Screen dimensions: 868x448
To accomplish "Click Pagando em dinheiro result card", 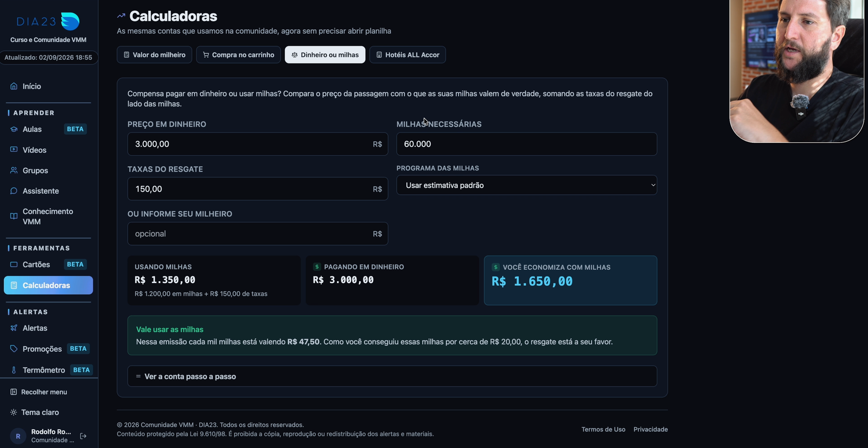I will coord(392,280).
